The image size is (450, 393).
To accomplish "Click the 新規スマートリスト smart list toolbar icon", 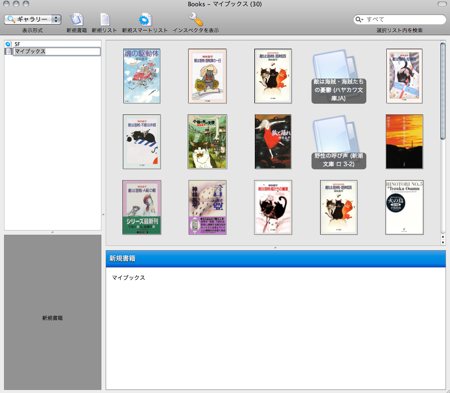I will [x=145, y=20].
